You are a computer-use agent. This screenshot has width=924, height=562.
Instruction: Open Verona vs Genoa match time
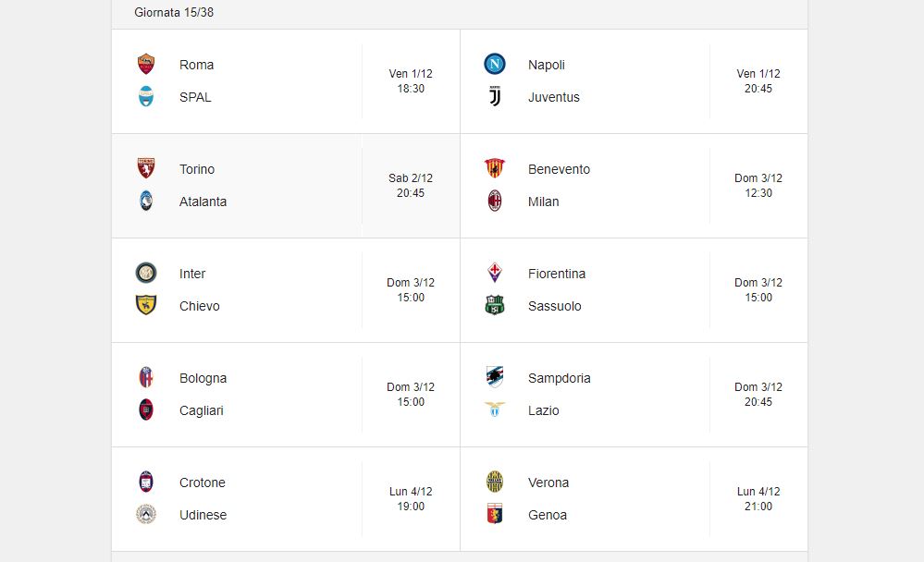coord(758,498)
